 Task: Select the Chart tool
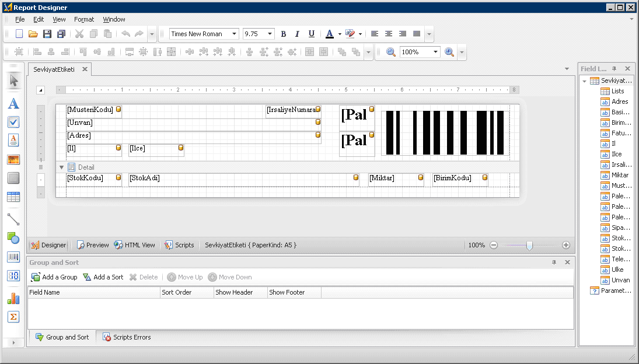[13, 299]
